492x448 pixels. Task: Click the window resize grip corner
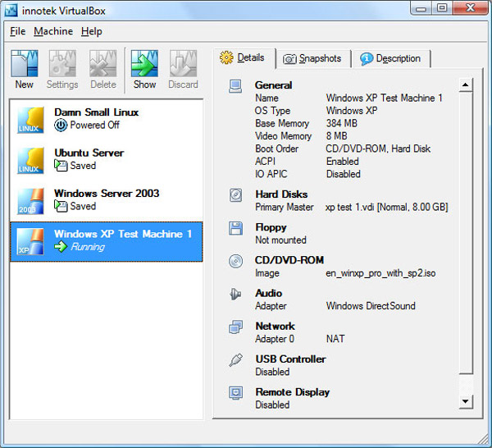(484, 440)
